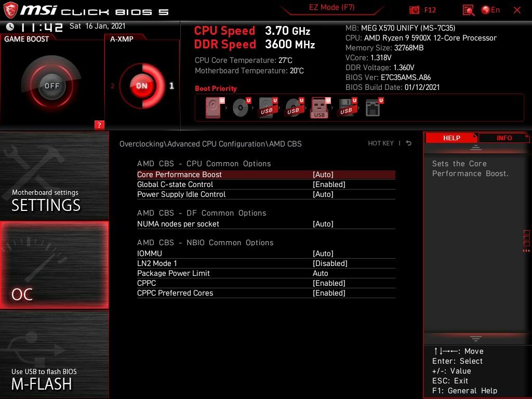Click the 11:42 system time display
532x399 pixels.
tap(42, 27)
